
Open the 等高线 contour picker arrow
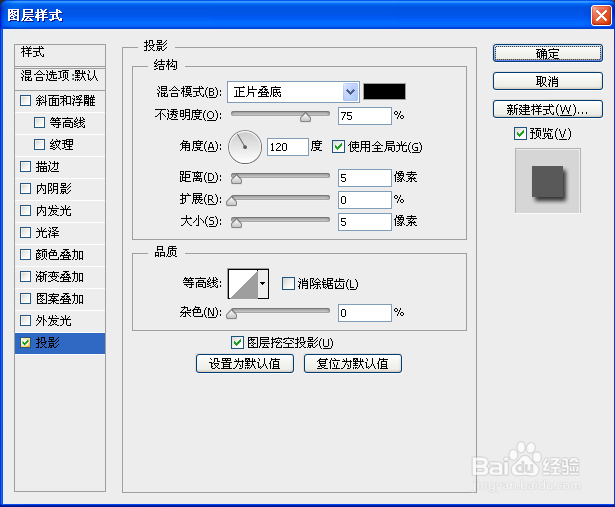(263, 283)
